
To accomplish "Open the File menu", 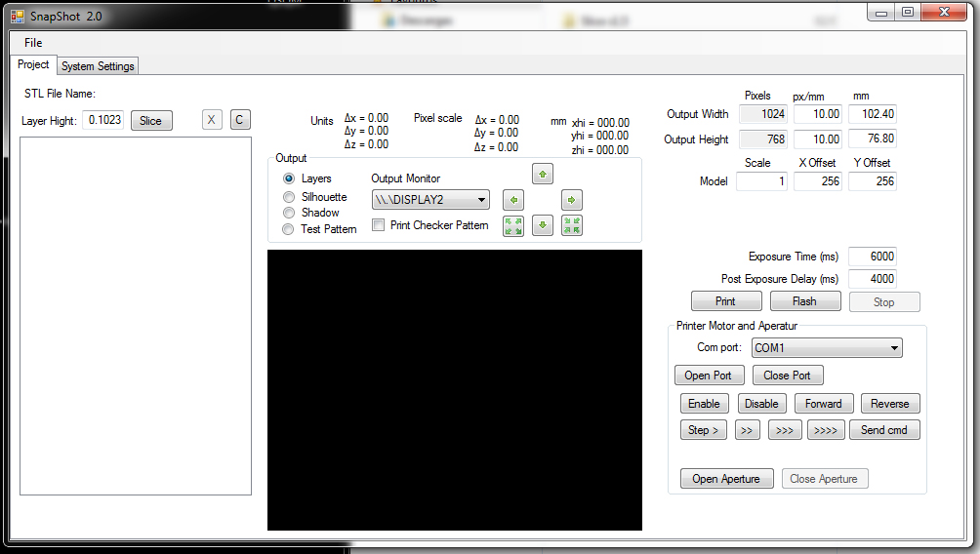I will pos(33,43).
